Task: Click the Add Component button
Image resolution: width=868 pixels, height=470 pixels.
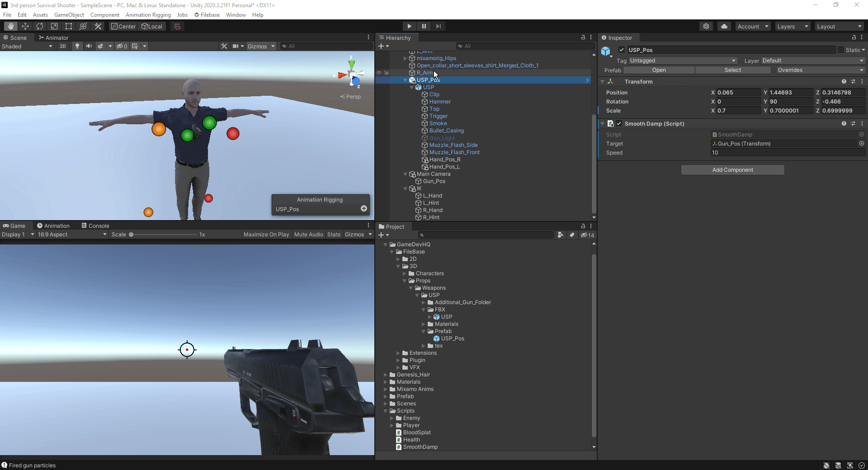Action: click(x=733, y=170)
